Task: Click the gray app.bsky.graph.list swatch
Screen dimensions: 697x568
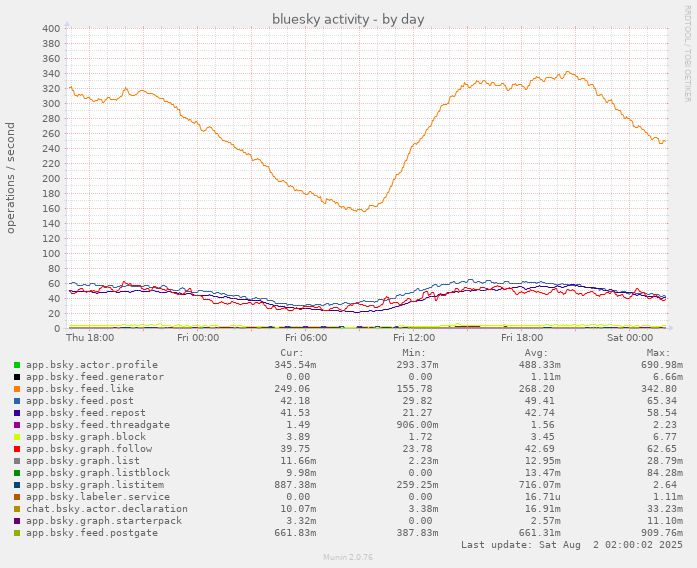Action: coord(17,461)
